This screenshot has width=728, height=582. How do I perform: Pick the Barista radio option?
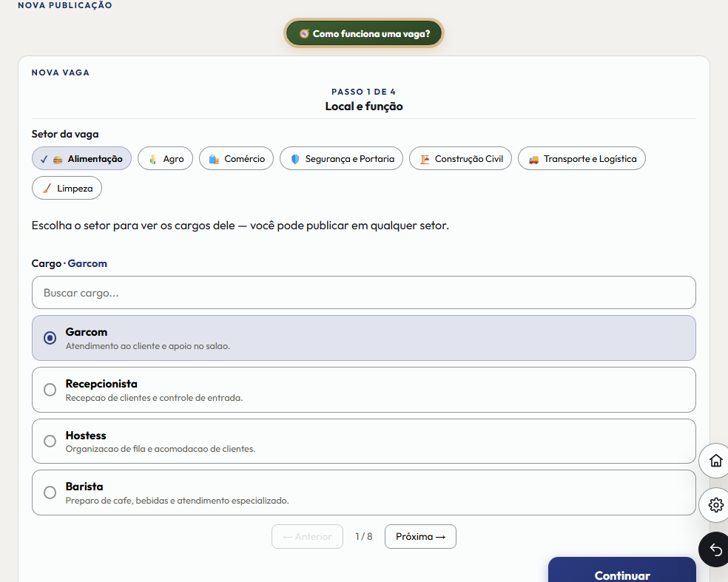pyautogui.click(x=50, y=493)
